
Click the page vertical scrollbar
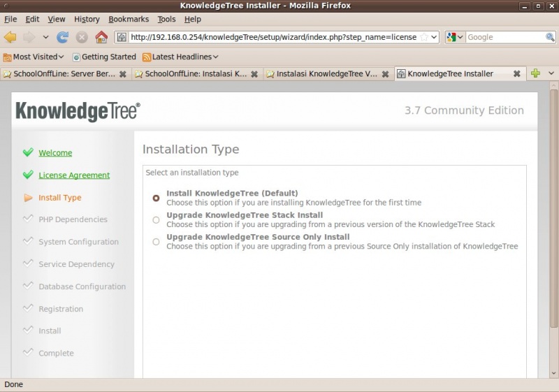point(553,210)
